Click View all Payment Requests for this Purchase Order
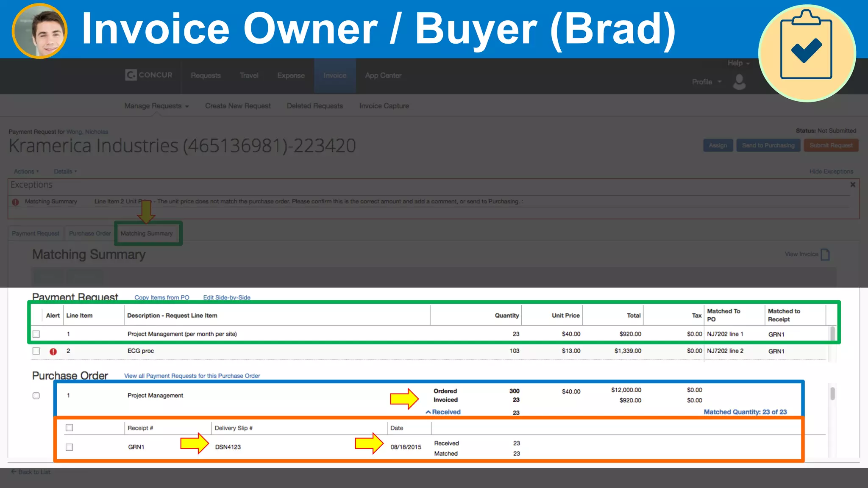 [192, 376]
